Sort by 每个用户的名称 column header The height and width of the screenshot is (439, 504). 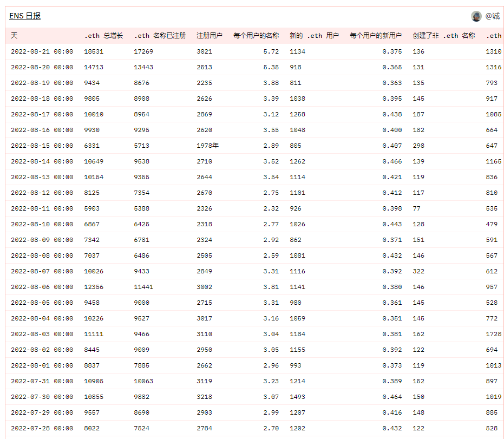point(256,36)
